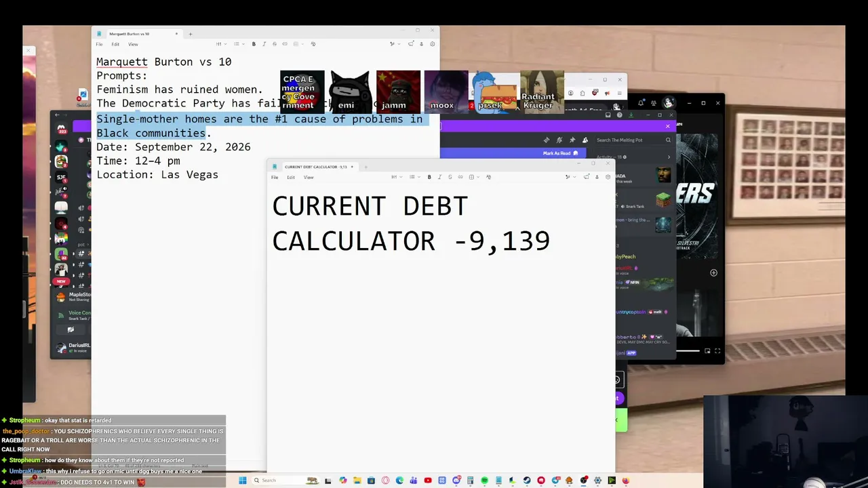868x488 pixels.
Task: Open Edit menu in Marquett Burton notepad
Action: click(x=115, y=44)
